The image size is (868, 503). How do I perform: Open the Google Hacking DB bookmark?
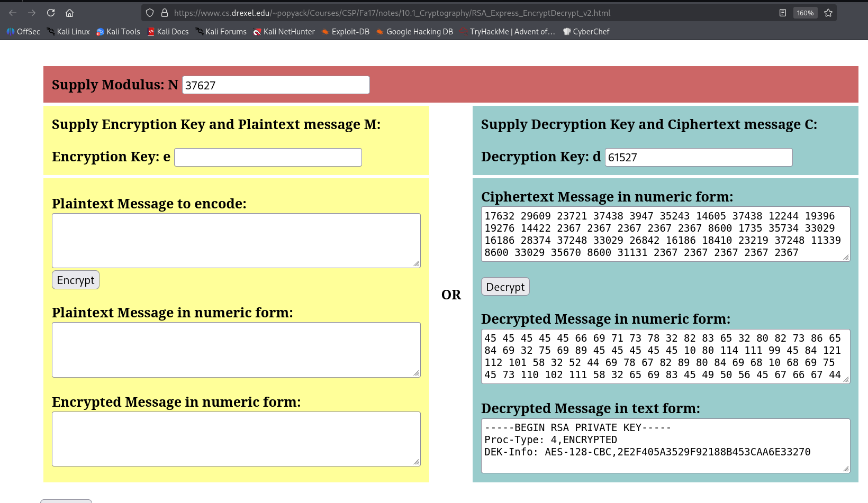click(414, 32)
